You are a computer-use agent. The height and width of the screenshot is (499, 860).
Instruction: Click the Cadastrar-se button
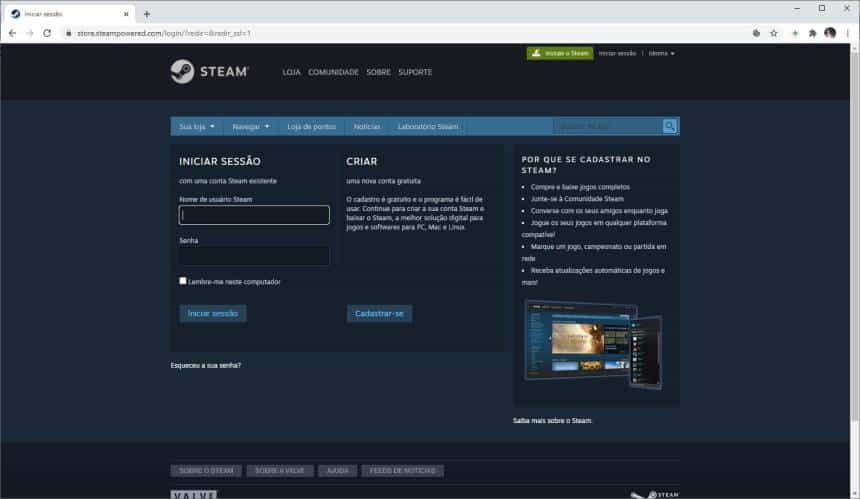coord(379,314)
